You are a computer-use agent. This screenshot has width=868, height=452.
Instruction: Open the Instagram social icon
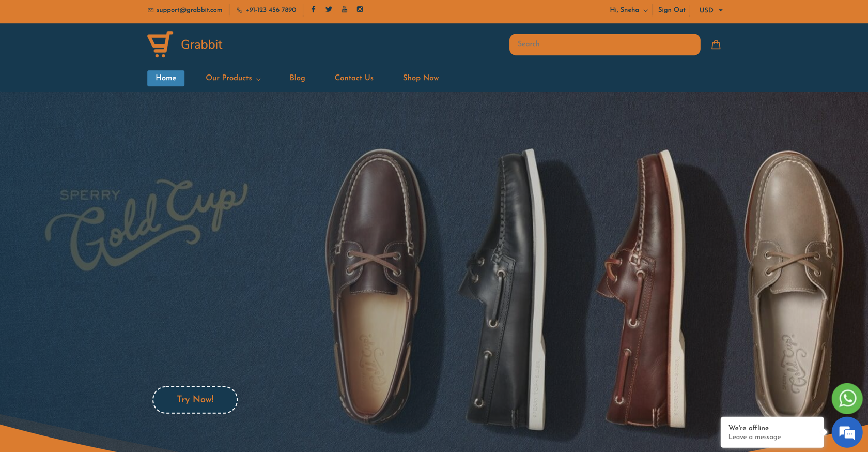pyautogui.click(x=360, y=9)
